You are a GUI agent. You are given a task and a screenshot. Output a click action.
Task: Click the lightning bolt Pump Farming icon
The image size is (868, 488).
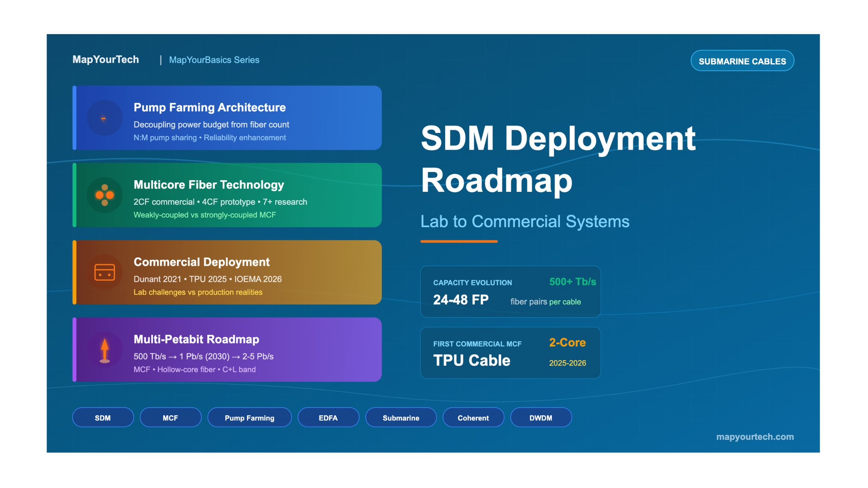[104, 118]
